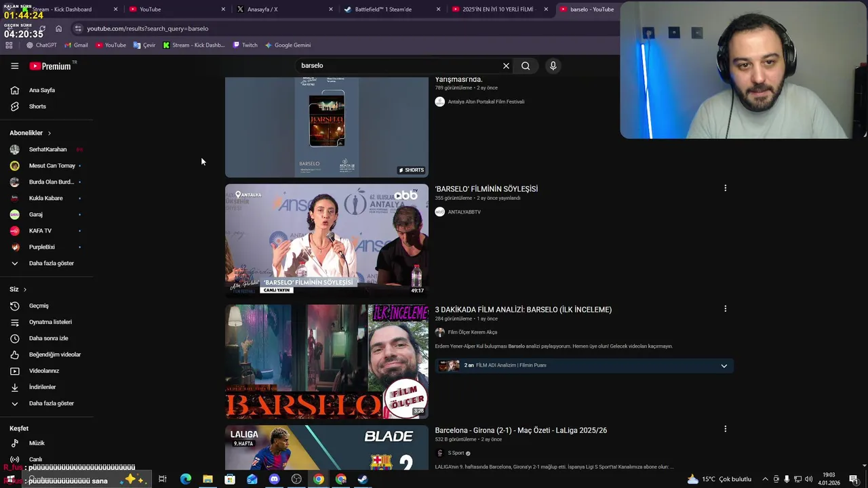Open OBS Studio from the taskbar
868x488 pixels.
point(296,479)
